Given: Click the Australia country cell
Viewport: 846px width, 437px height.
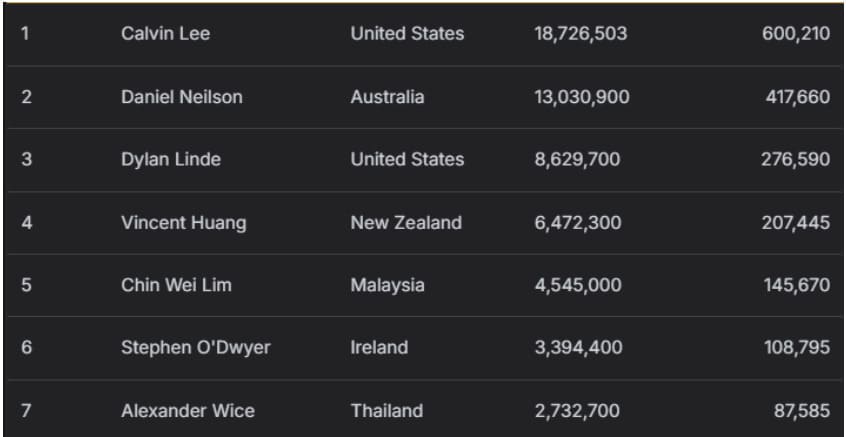Looking at the screenshot, I should pos(387,97).
